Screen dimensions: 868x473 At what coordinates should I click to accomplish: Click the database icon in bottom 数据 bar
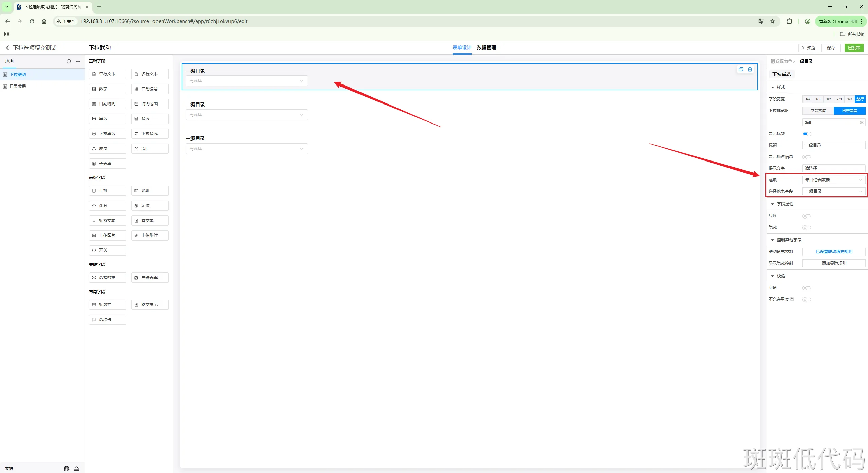[x=67, y=469]
